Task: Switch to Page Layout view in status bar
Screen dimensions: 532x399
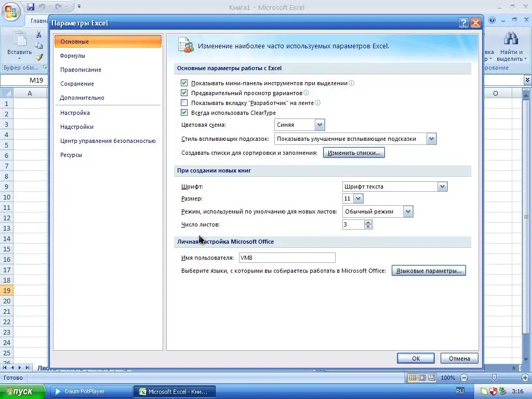Action: pos(422,378)
